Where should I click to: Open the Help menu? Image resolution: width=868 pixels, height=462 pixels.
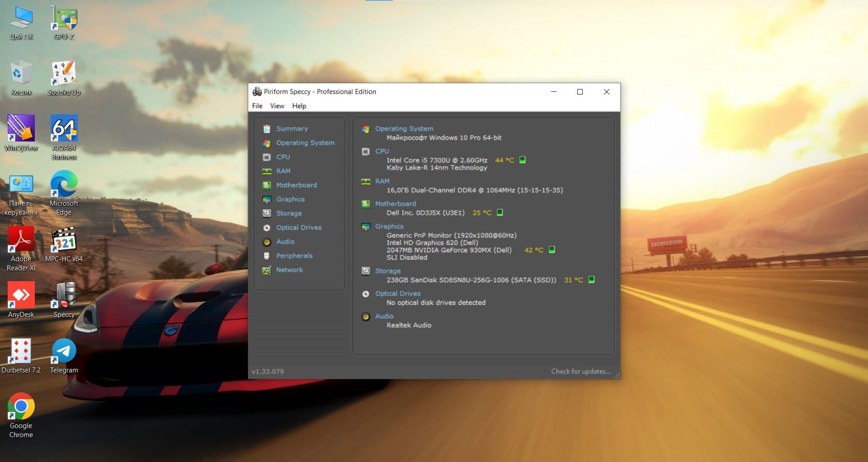[x=299, y=106]
